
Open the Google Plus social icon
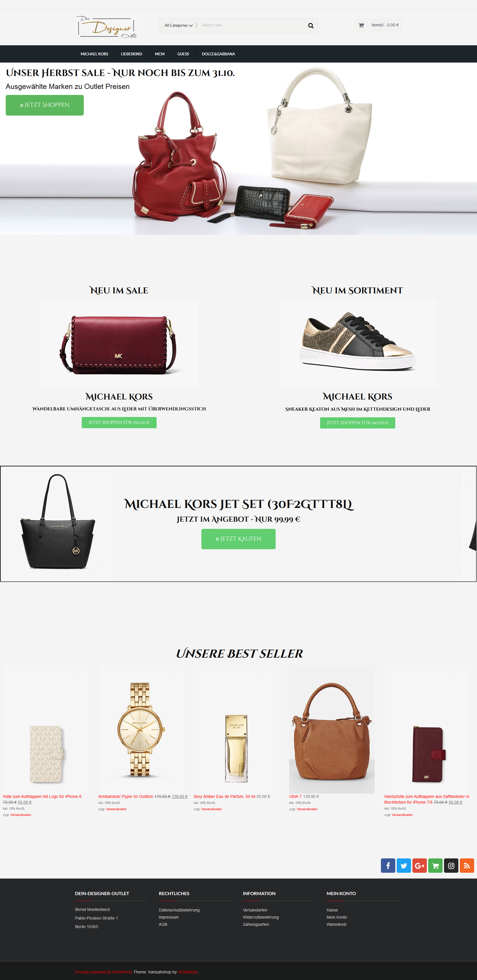(419, 866)
